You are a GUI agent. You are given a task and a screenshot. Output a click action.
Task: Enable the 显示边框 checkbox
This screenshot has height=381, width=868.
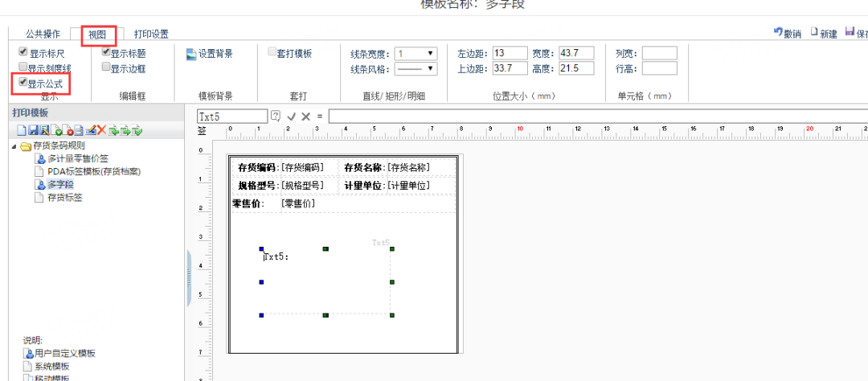[106, 67]
